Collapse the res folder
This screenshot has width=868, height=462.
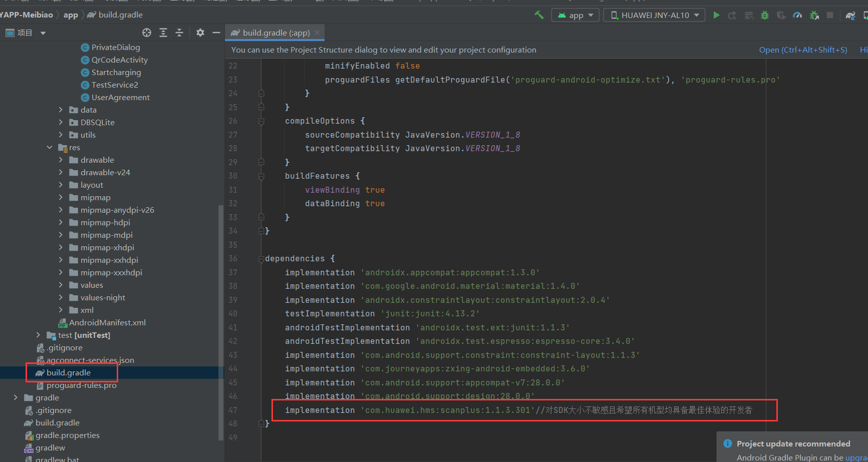click(x=50, y=147)
